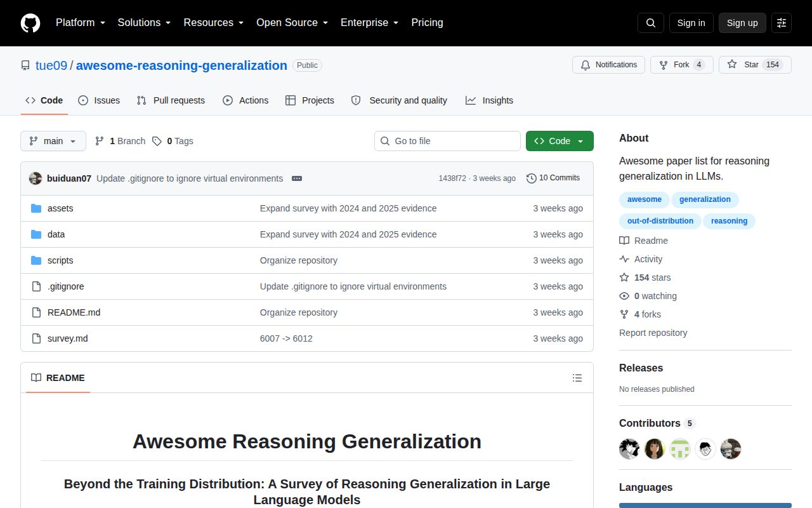Click the Sign in button
The image size is (812, 508).
click(x=691, y=23)
